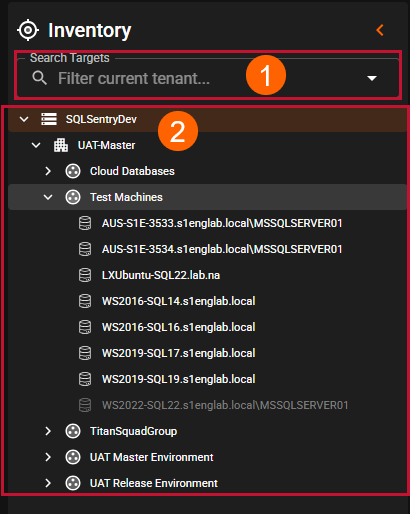
Task: Select WS2016-SQL14.s1englab.local target
Action: (179, 301)
